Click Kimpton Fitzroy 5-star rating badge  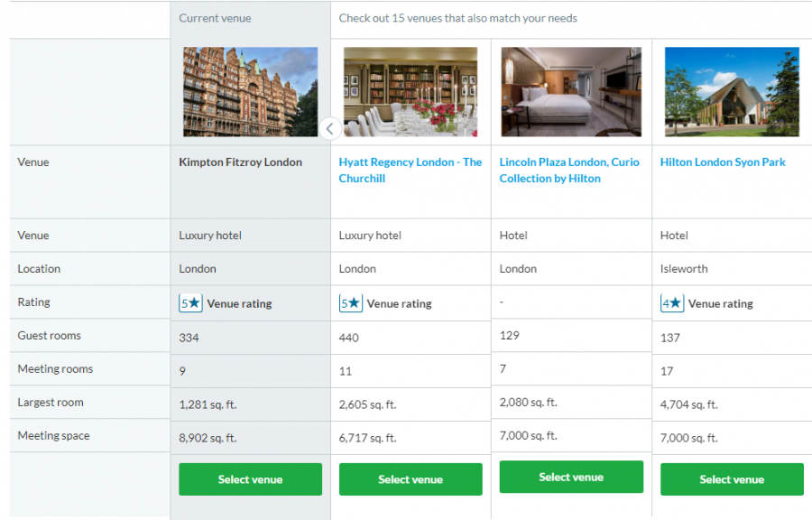(190, 303)
